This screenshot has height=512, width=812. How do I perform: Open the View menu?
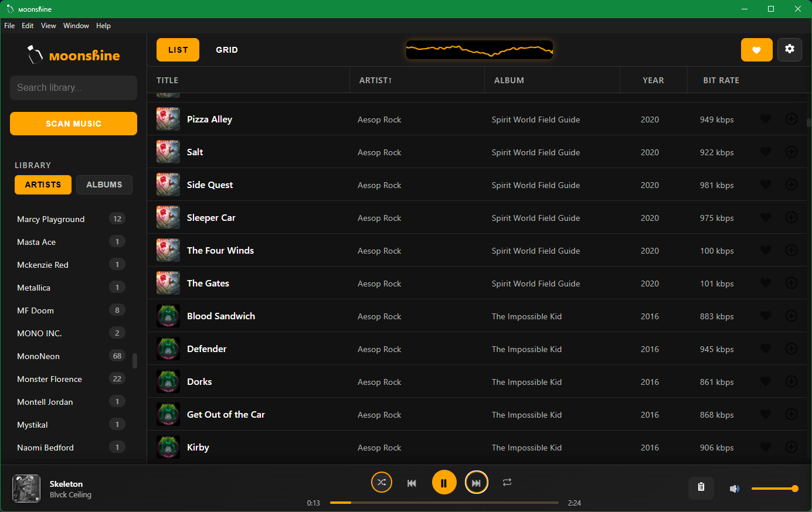[x=48, y=26]
